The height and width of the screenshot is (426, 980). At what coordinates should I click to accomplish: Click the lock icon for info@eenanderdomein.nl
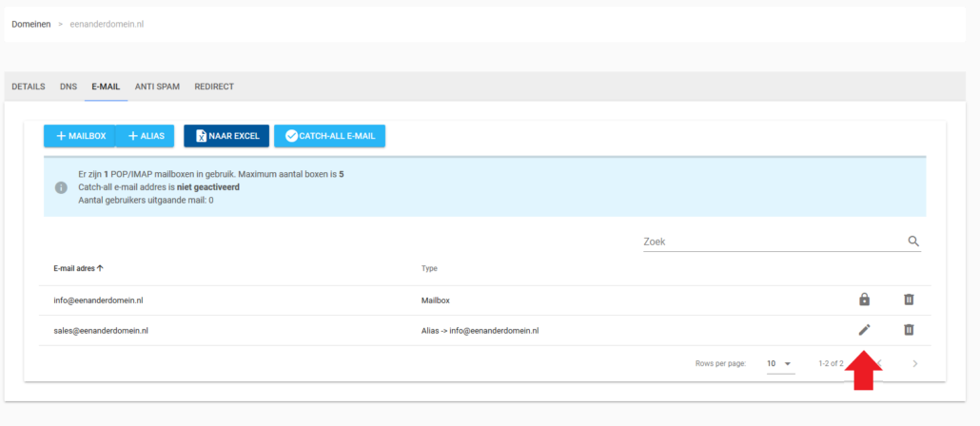pos(864,300)
